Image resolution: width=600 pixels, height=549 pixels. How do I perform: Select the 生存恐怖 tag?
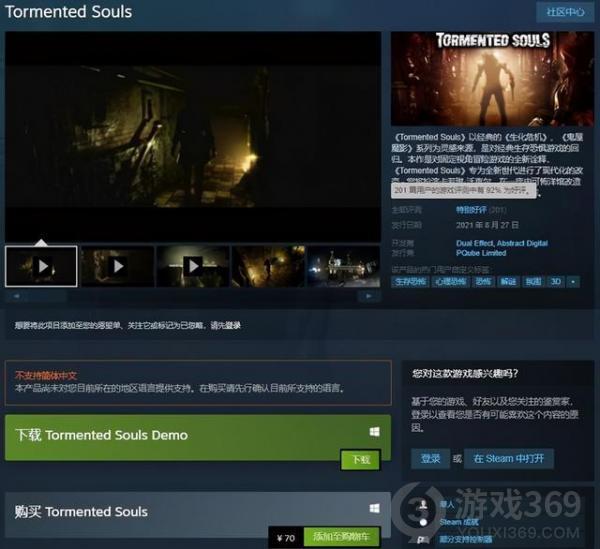(409, 282)
